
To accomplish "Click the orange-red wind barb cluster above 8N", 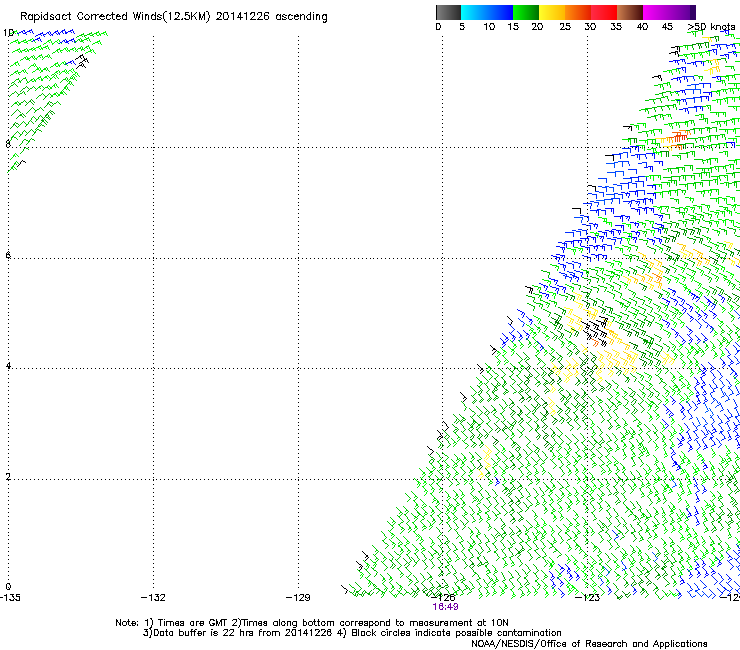I will (x=678, y=137).
